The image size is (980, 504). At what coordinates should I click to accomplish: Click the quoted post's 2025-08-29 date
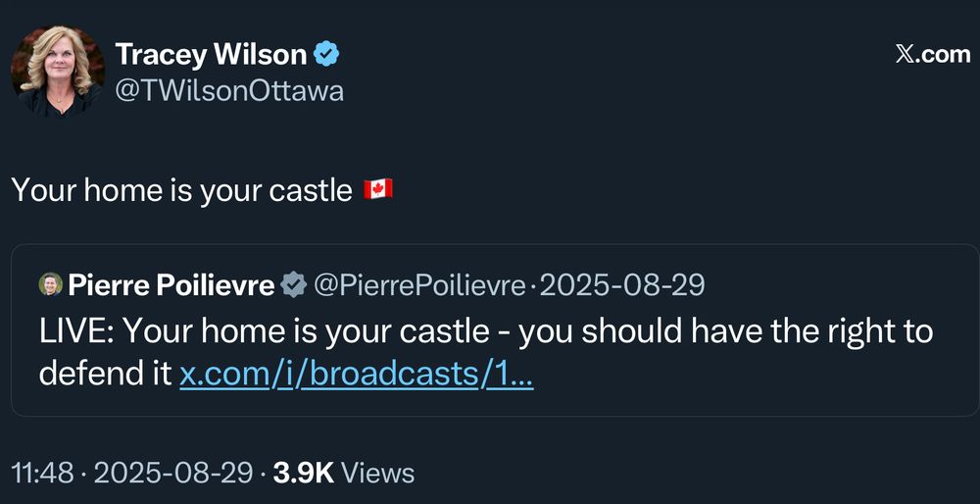tap(622, 285)
